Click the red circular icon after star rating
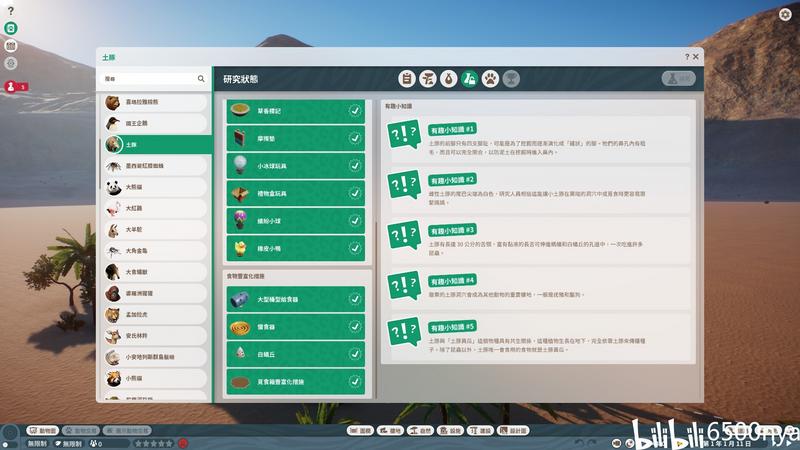The height and width of the screenshot is (450, 800). (x=183, y=443)
